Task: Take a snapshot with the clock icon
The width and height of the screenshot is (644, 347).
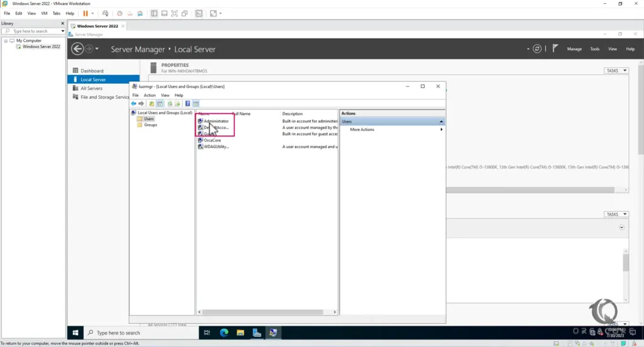Action: (119, 13)
